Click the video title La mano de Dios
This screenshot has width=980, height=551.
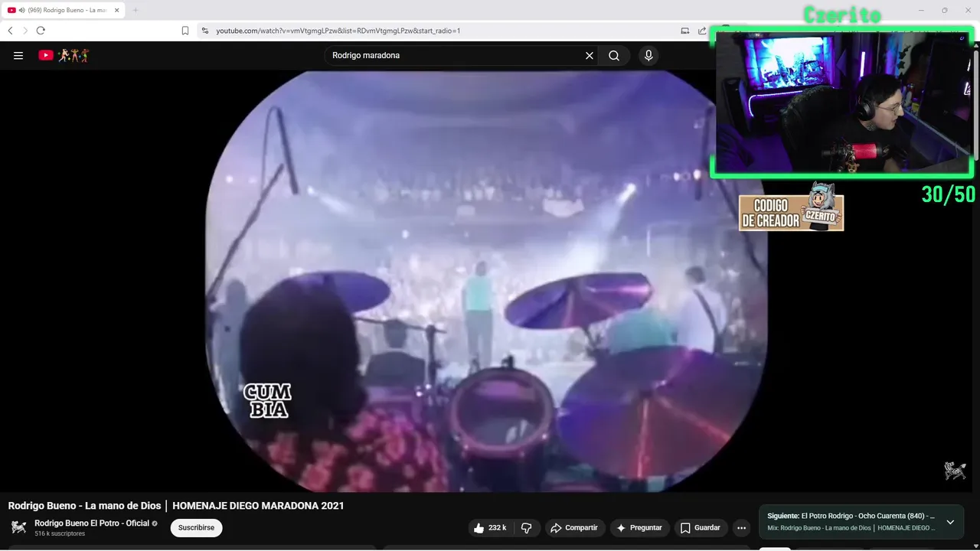[176, 506]
